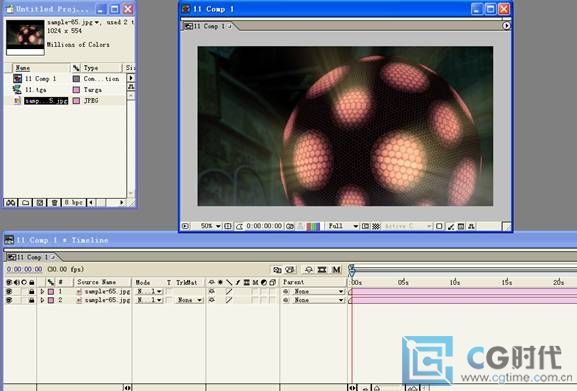This screenshot has height=391, width=577.
Task: Toggle visibility eye for layer 1
Action: pyautogui.click(x=8, y=291)
